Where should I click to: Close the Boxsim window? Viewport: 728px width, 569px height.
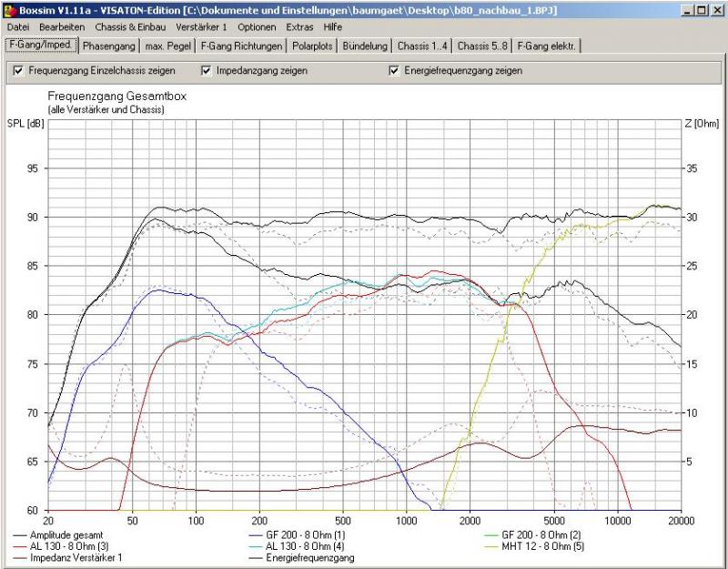[x=717, y=10]
